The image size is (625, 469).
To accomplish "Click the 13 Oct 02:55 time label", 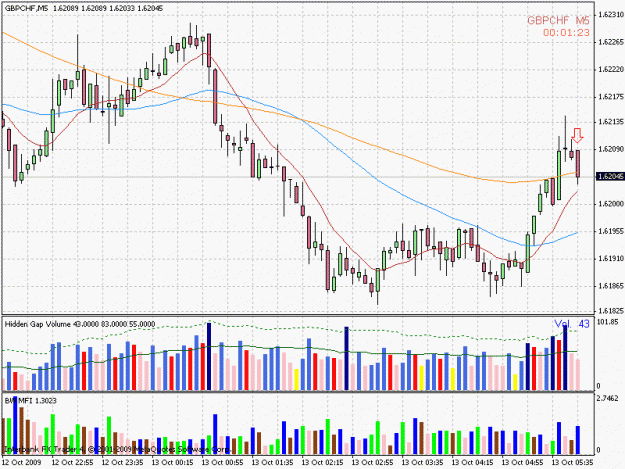I will coord(372,463).
